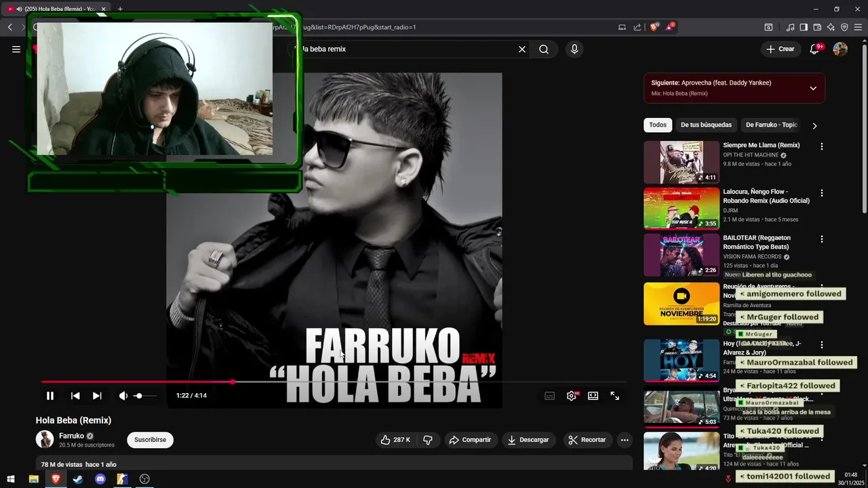This screenshot has height=488, width=868.
Task: Skip to the next video
Action: click(97, 396)
